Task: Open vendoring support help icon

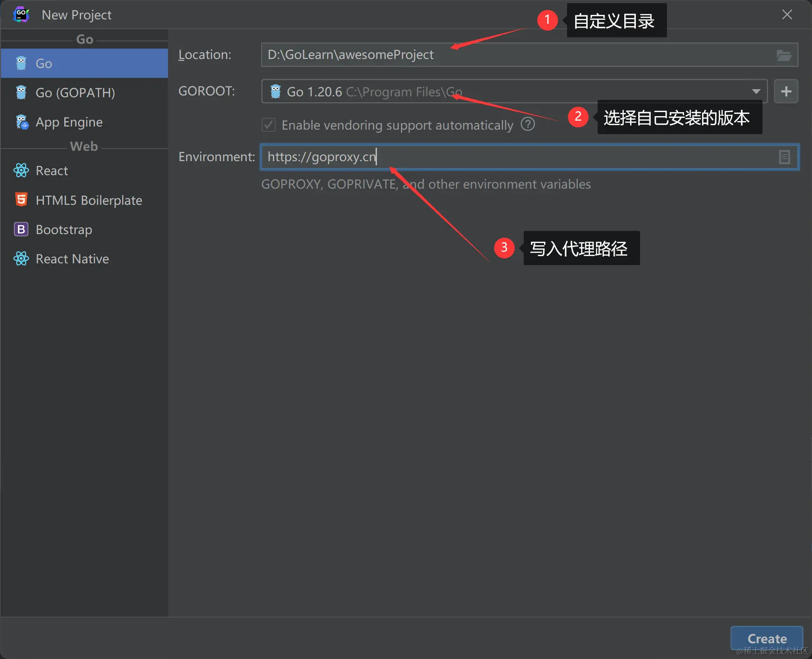Action: coord(527,124)
